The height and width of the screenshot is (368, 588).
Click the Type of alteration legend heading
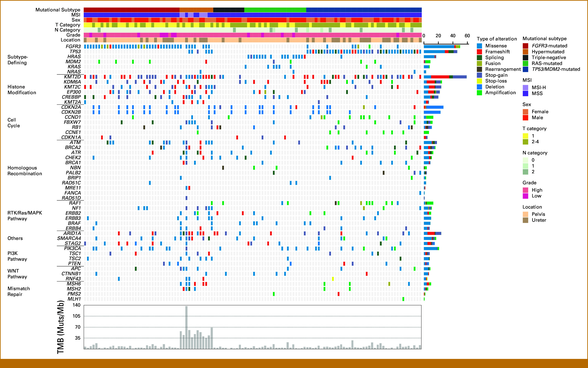497,39
